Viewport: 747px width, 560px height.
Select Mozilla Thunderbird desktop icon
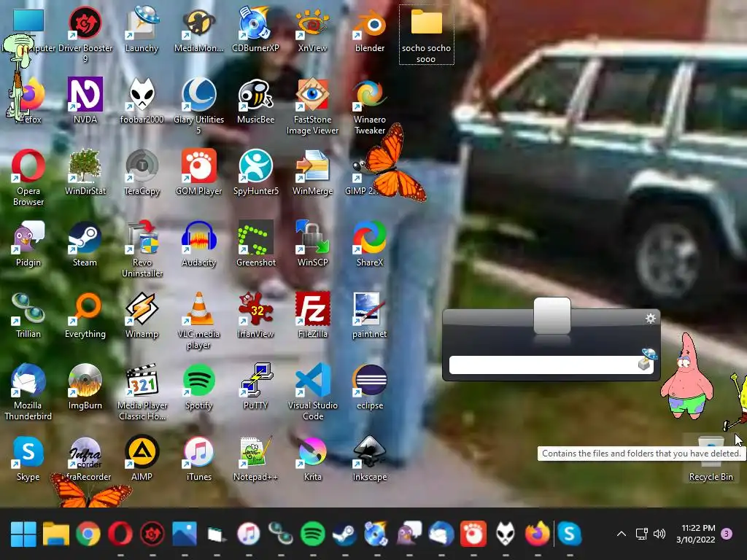pos(28,392)
